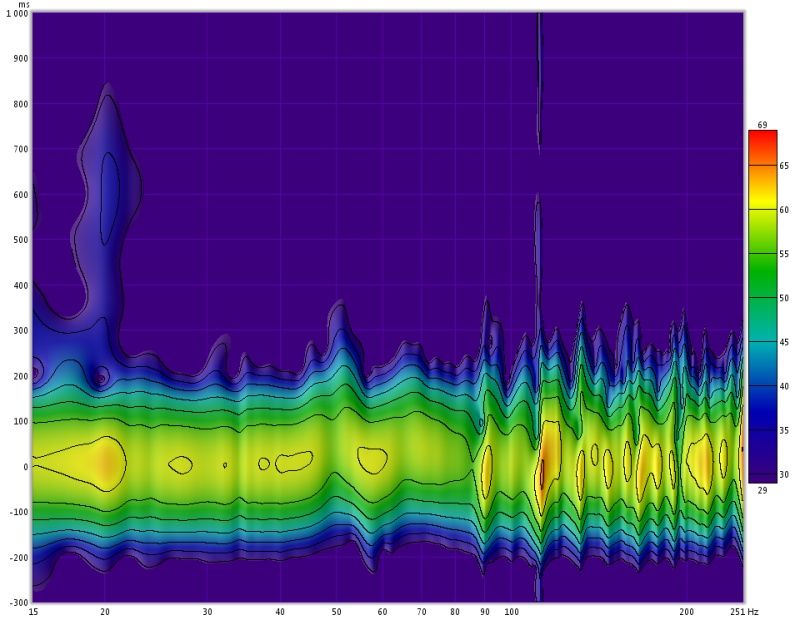Select the '200' Hz frequency axis label
This screenshot has height=620, width=800.
[687, 612]
